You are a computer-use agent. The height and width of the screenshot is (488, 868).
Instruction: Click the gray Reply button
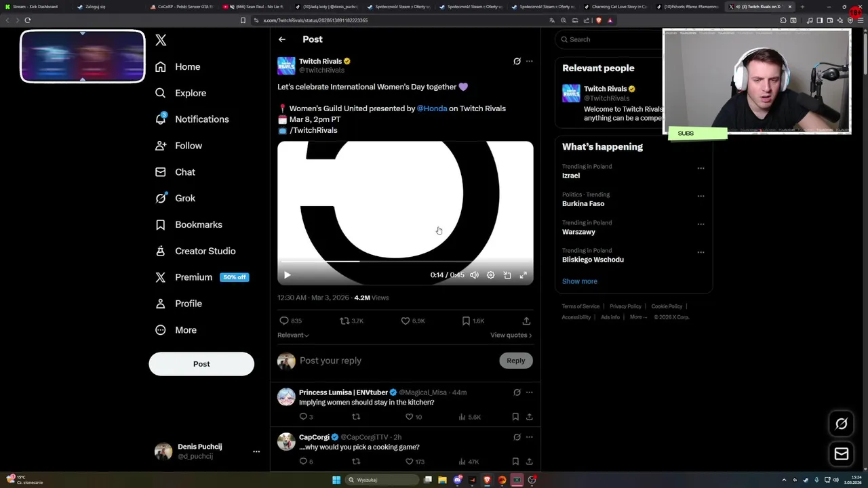516,361
